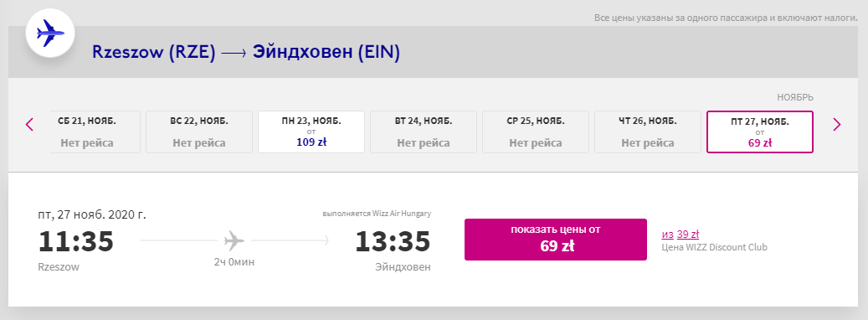This screenshot has width=868, height=320.
Task: Click the flight date пт, 27 нояб. 2020
Action: pyautogui.click(x=92, y=214)
